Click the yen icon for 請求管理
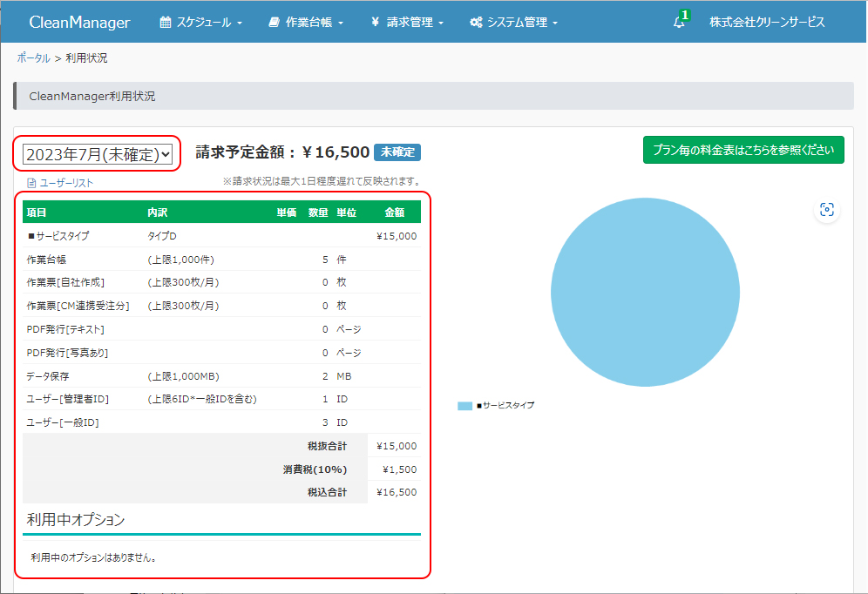The image size is (868, 594). pyautogui.click(x=375, y=23)
